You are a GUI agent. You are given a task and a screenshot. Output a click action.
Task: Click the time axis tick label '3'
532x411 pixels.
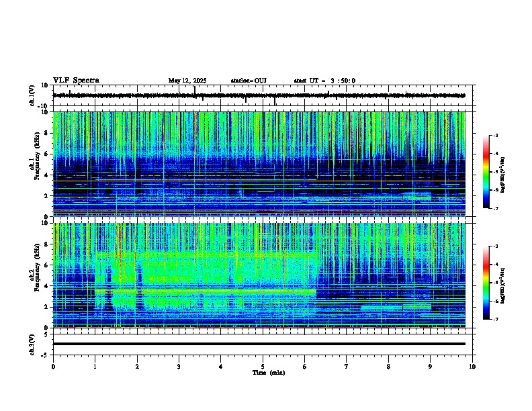179,367
